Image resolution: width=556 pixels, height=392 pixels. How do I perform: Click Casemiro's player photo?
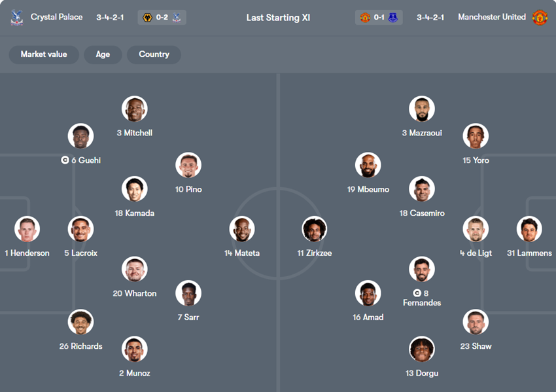(x=422, y=189)
